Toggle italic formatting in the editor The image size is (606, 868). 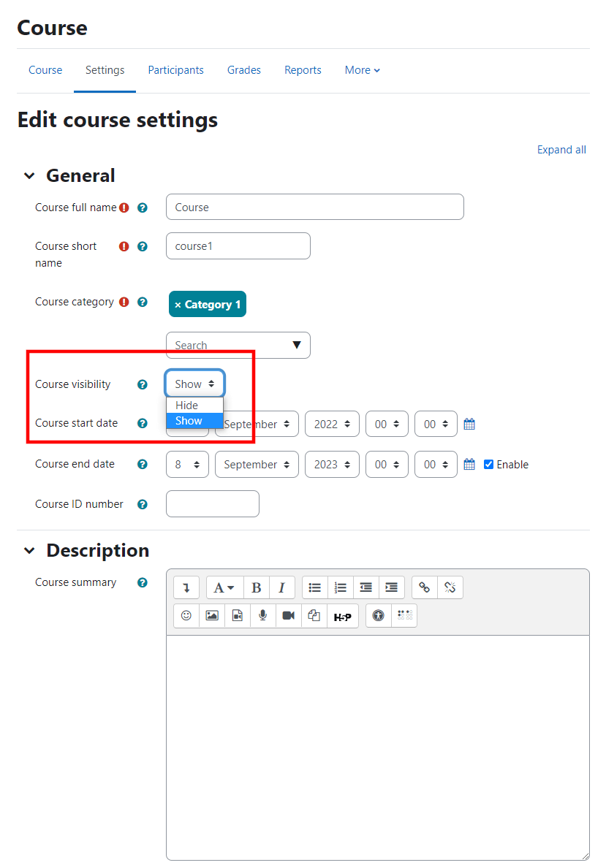(x=282, y=587)
